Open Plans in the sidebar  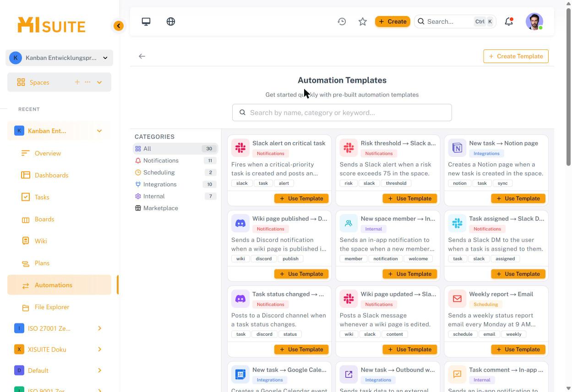[59, 263]
